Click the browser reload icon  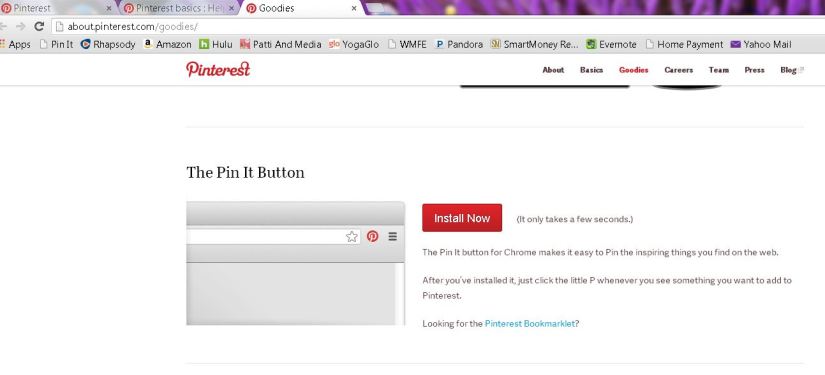(x=38, y=26)
